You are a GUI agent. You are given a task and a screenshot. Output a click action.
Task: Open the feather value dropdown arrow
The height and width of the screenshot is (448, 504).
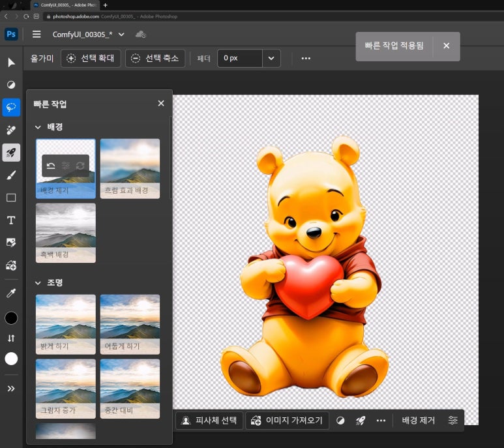coord(271,58)
